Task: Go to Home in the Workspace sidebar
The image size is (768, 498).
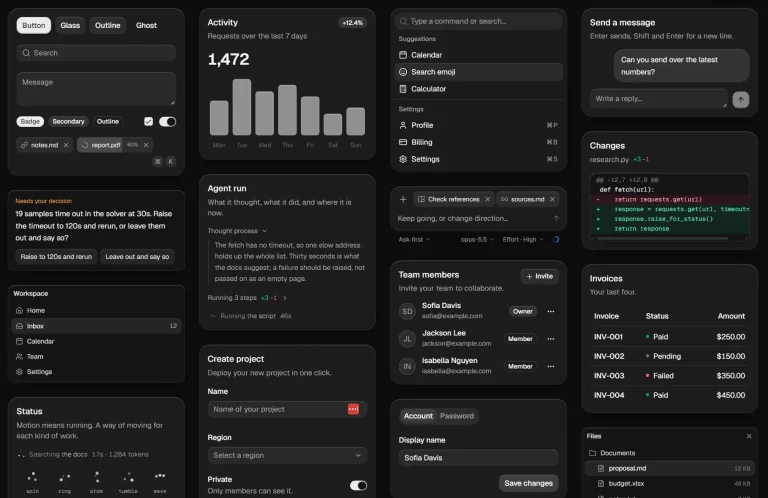Action: tap(96, 310)
